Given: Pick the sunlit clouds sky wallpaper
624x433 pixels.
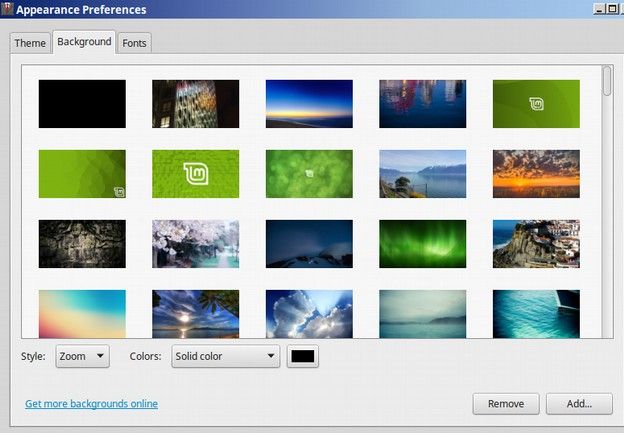Looking at the screenshot, I should pyautogui.click(x=309, y=314).
